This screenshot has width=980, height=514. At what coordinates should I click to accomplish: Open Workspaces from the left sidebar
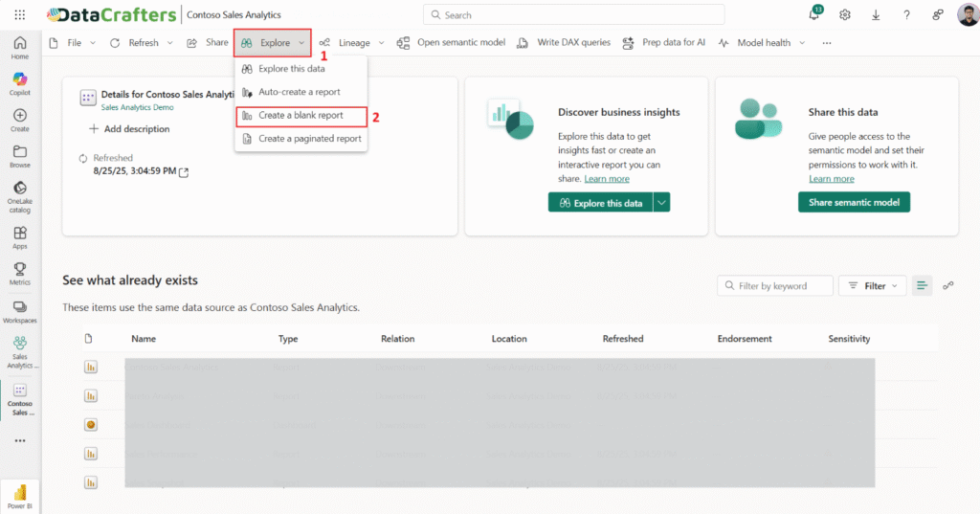20,311
